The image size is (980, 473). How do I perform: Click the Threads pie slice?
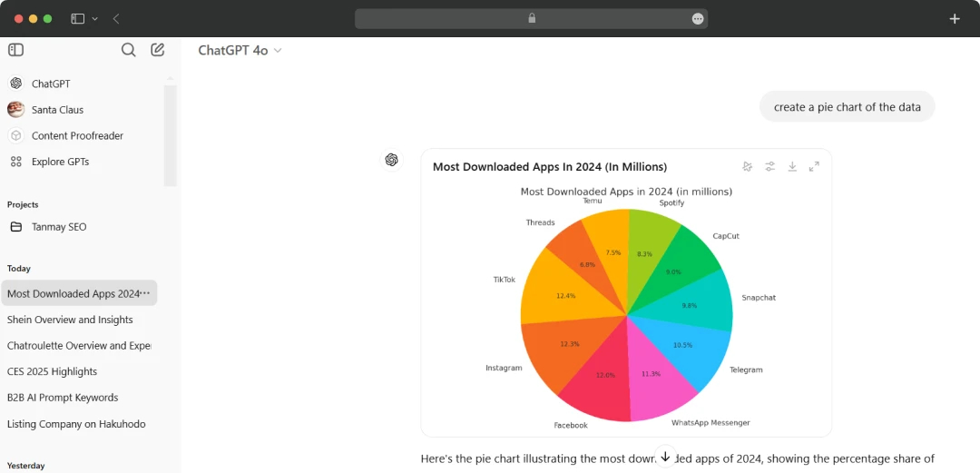[584, 262]
